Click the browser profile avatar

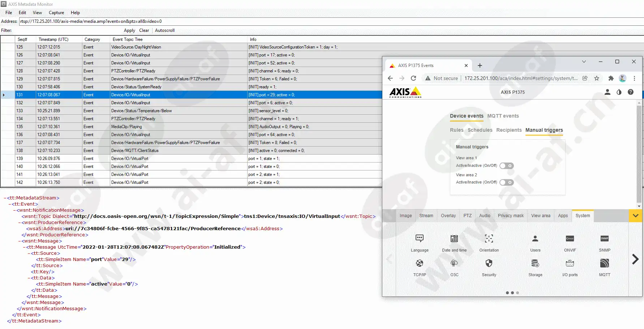[x=622, y=78]
